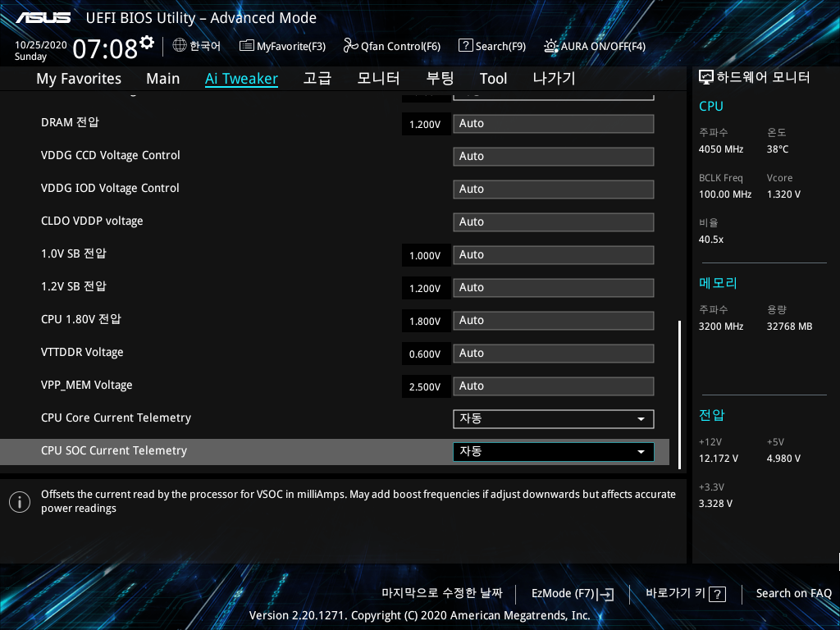Click VDDG CCD Voltage Control Auto field
The width and height of the screenshot is (840, 630).
click(554, 157)
